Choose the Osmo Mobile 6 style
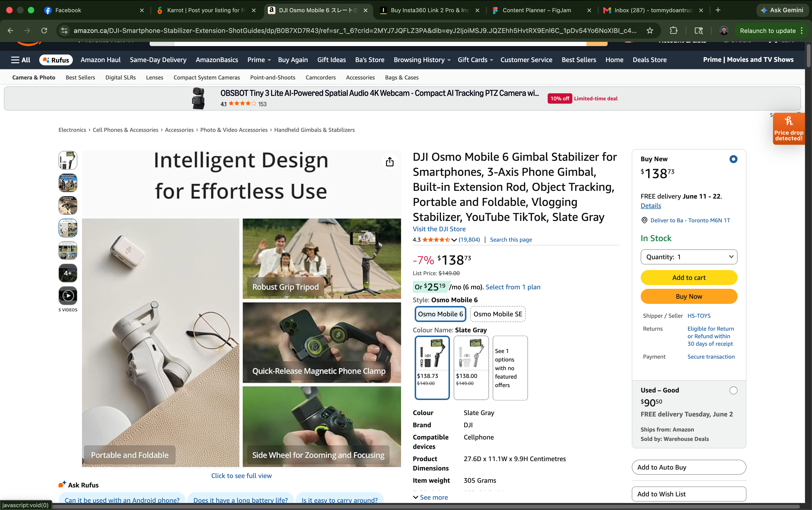Image resolution: width=812 pixels, height=510 pixels. (440, 314)
